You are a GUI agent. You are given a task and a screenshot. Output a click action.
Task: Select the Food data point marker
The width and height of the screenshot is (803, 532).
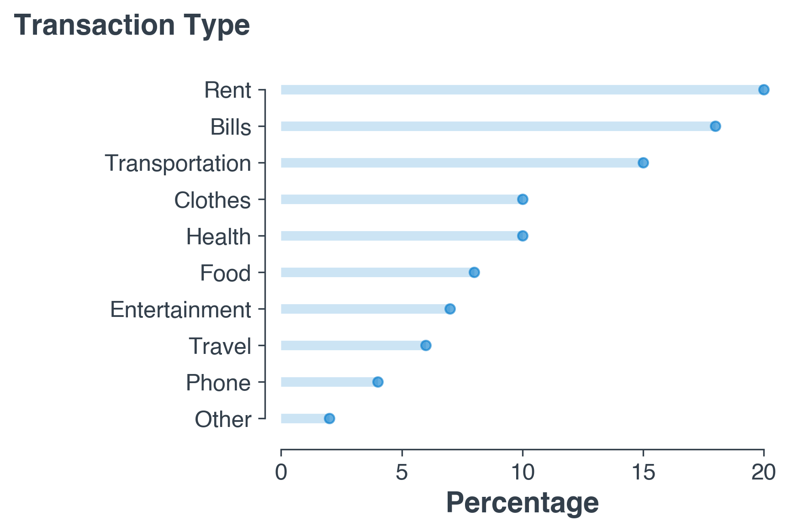coord(474,272)
